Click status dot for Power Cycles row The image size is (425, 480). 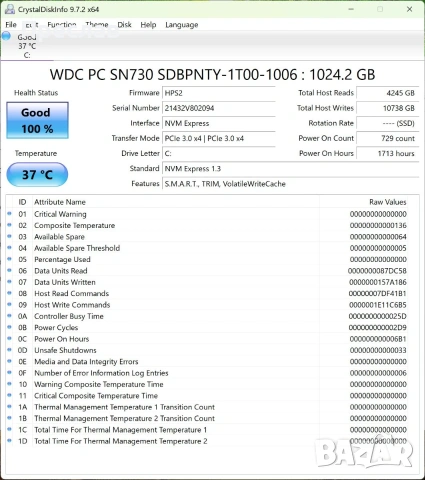9,327
